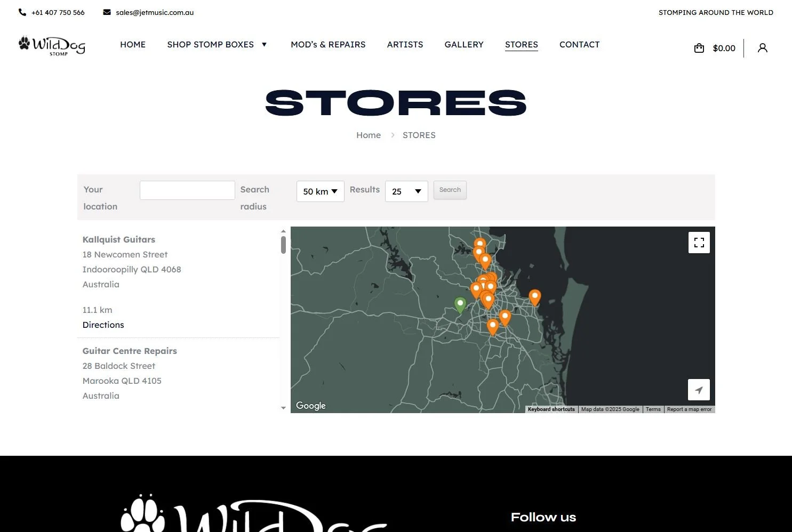The width and height of the screenshot is (792, 532).
Task: Click the Wild Dog Stomp header logo
Action: [x=52, y=46]
